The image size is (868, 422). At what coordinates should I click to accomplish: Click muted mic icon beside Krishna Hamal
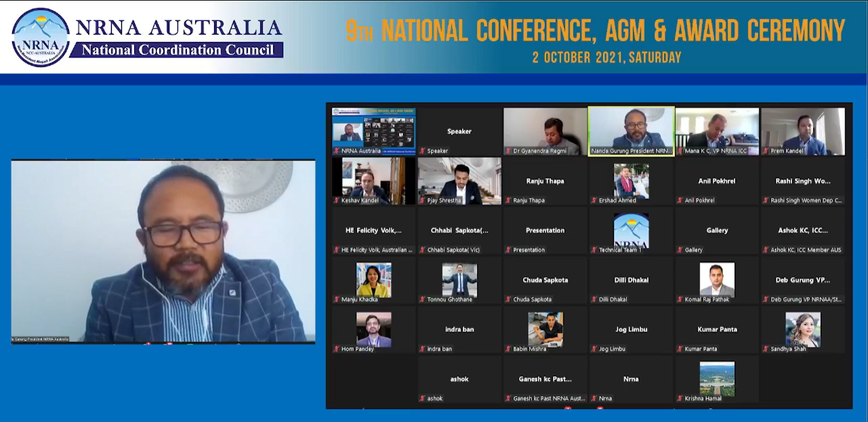680,399
